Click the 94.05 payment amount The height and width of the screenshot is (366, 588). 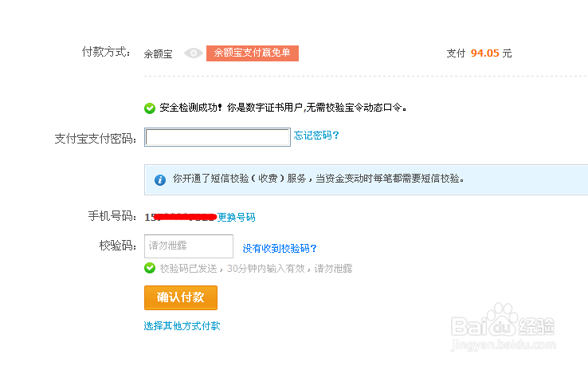pos(485,53)
